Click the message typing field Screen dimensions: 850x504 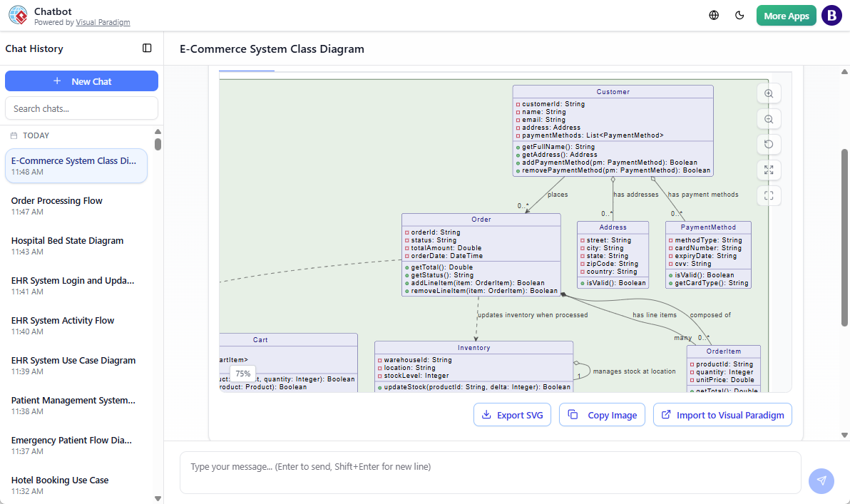489,473
